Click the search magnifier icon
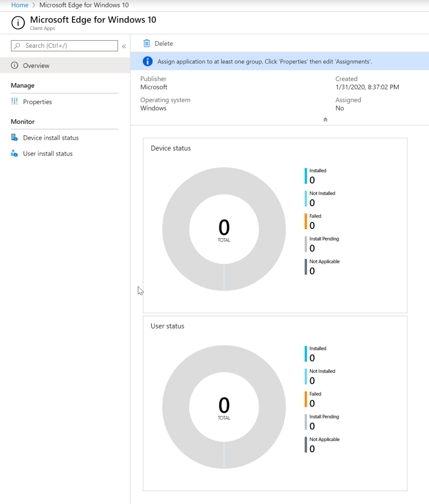429x504 pixels. tap(18, 46)
